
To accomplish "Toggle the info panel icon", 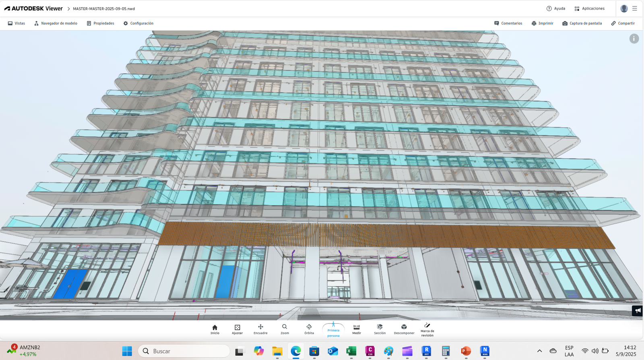I will click(x=634, y=39).
